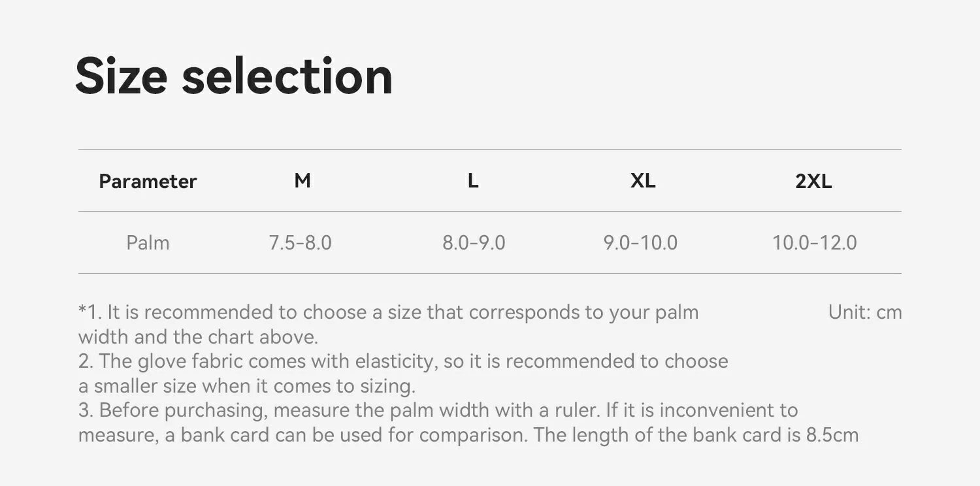Select the XL size column header
The image size is (980, 486).
(x=643, y=180)
